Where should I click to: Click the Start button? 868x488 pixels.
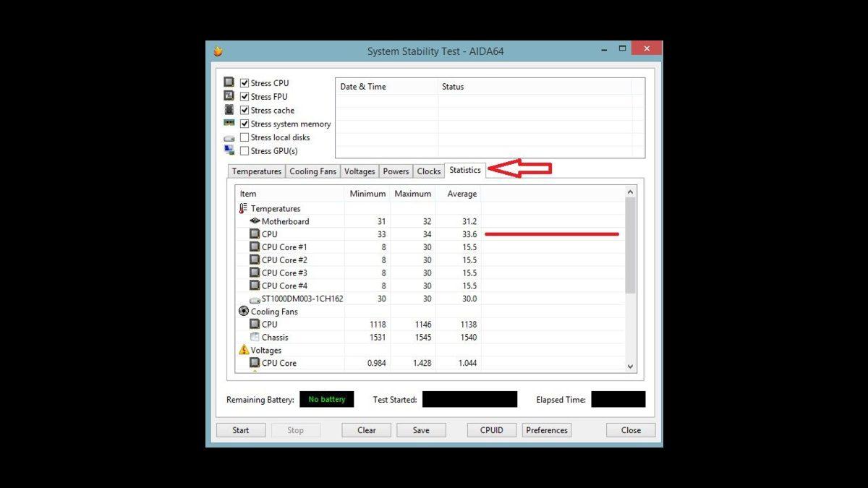(240, 429)
